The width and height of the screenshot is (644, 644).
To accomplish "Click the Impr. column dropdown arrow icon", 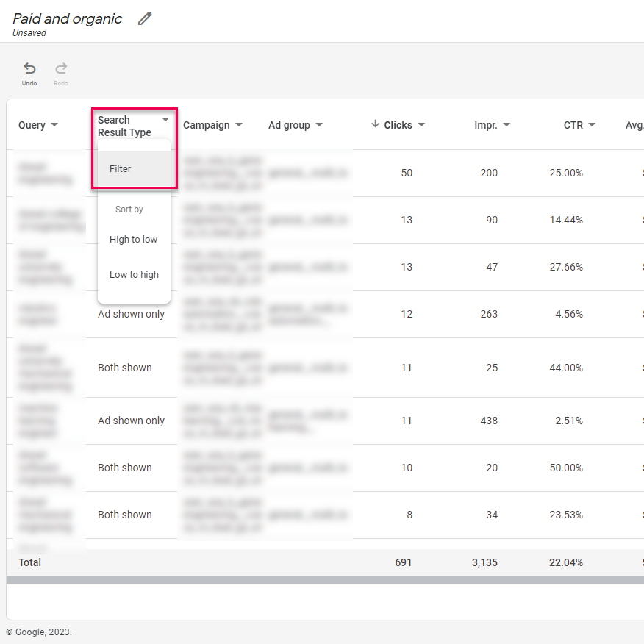I will pos(509,125).
